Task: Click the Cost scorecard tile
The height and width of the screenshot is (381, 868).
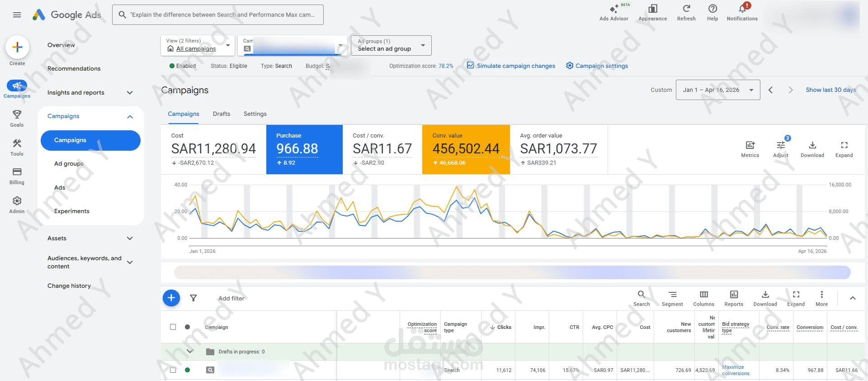Action: [213, 149]
